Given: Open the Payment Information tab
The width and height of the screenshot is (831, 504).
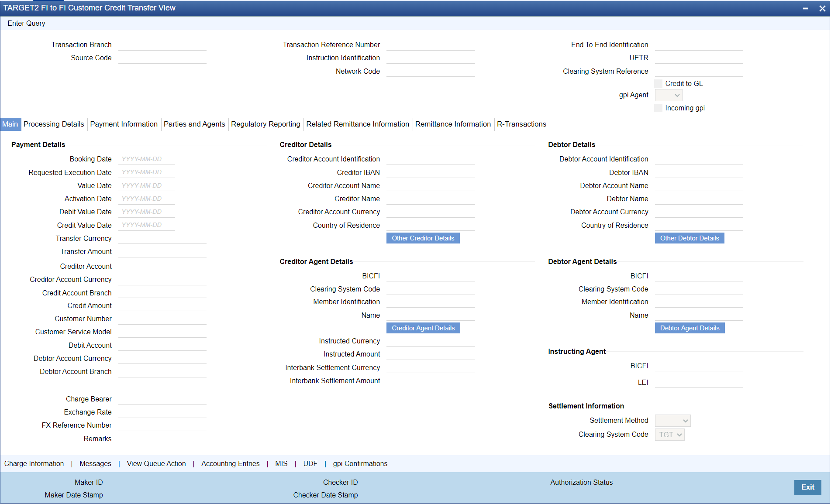Looking at the screenshot, I should point(124,124).
